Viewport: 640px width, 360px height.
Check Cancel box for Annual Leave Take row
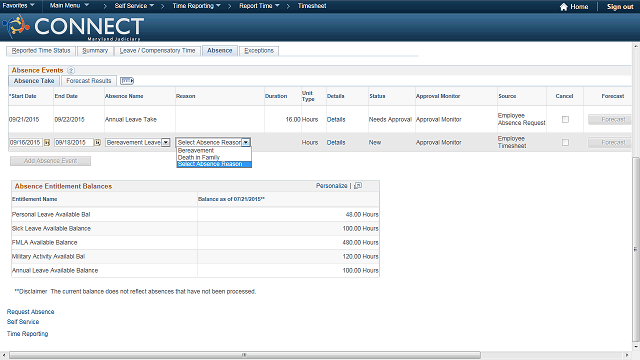[x=565, y=120]
